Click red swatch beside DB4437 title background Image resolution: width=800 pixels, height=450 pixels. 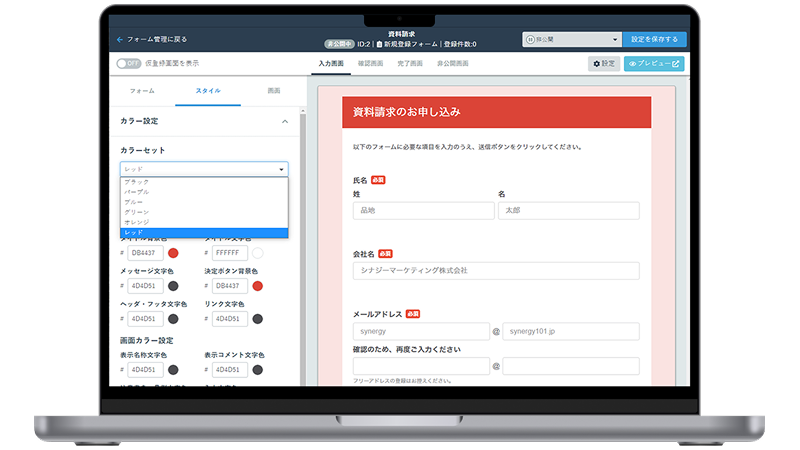click(173, 253)
